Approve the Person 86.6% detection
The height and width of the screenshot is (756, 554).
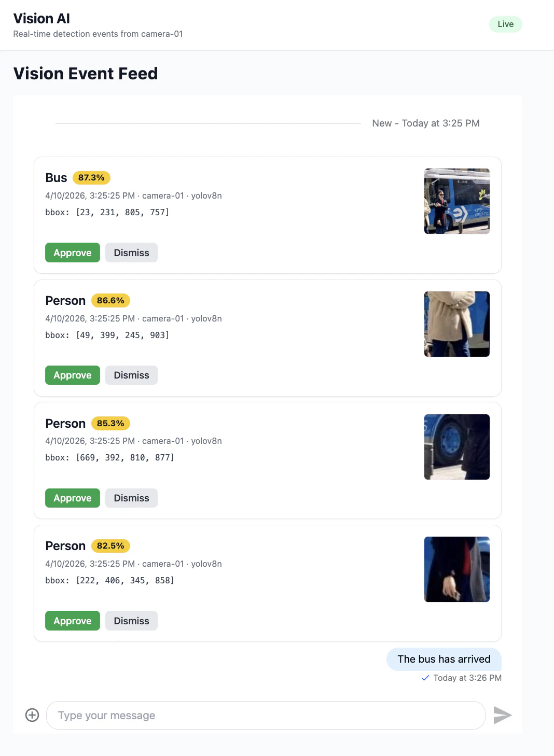pos(73,375)
